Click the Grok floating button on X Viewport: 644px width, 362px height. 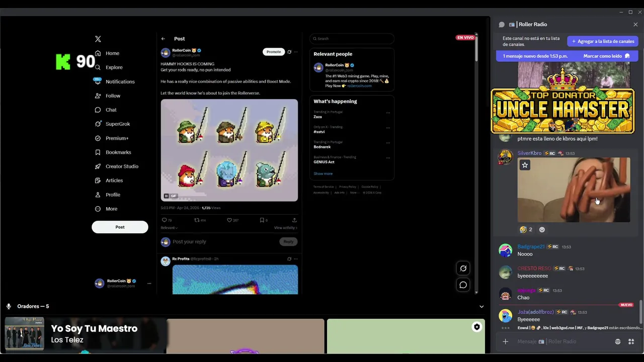point(463,268)
